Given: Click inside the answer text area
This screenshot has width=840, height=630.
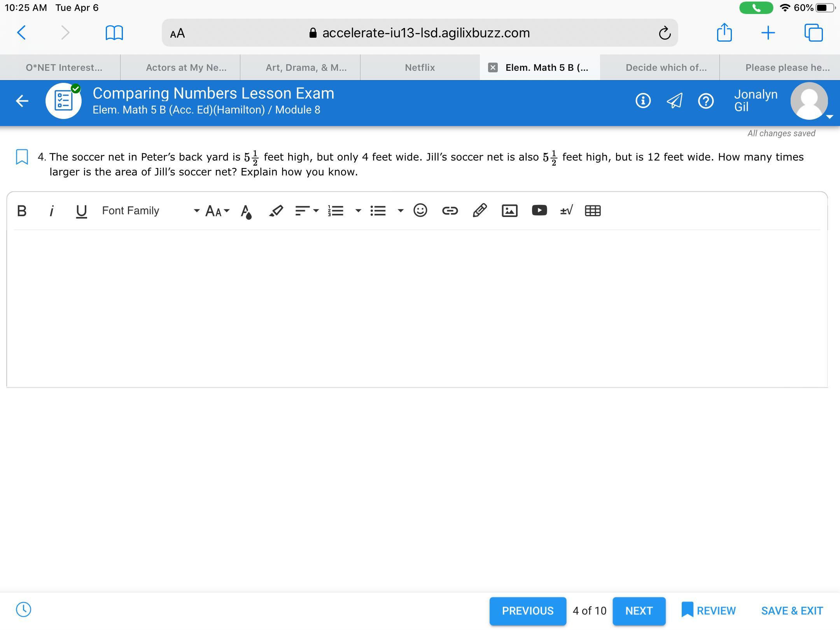Looking at the screenshot, I should tap(416, 307).
